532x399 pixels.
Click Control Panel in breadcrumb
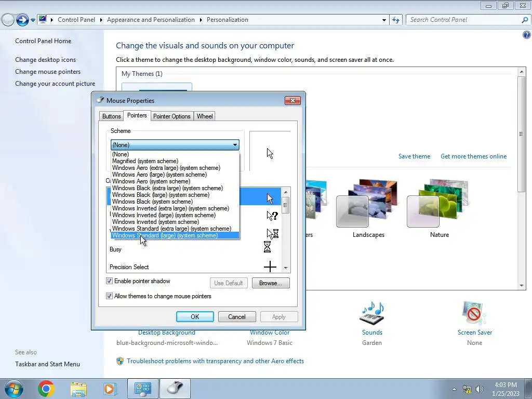pyautogui.click(x=76, y=20)
